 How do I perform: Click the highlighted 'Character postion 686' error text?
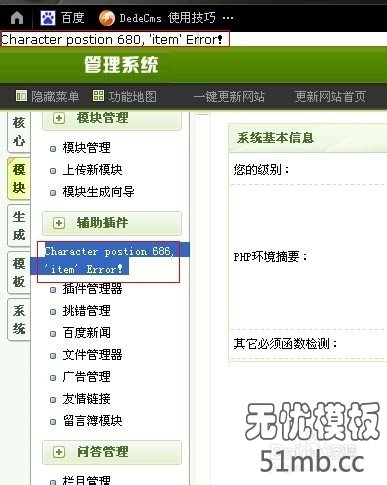coord(109,260)
